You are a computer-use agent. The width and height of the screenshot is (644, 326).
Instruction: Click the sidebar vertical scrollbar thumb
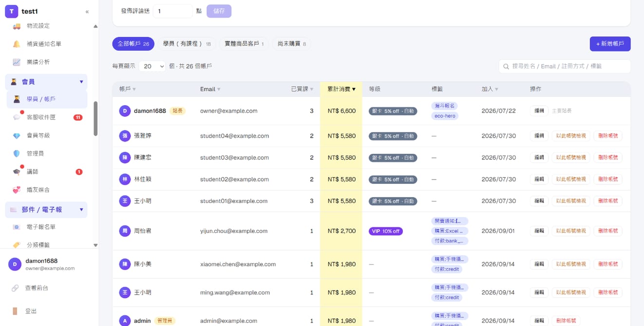[x=95, y=119]
